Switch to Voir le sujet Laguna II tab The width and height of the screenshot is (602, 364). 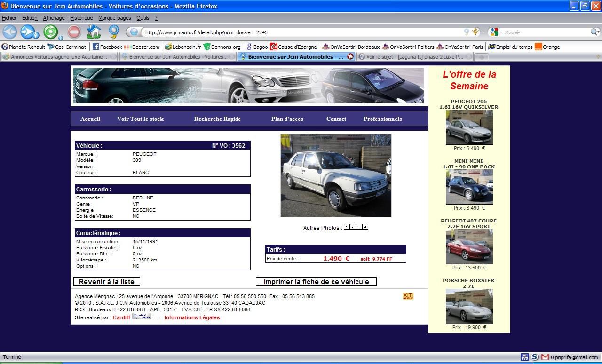(414, 57)
